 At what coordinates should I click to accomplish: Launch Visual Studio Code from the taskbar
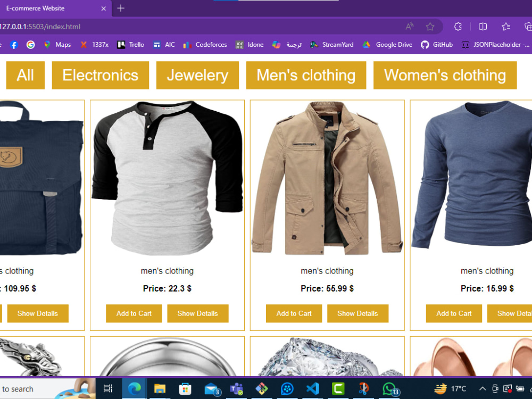[x=313, y=389]
